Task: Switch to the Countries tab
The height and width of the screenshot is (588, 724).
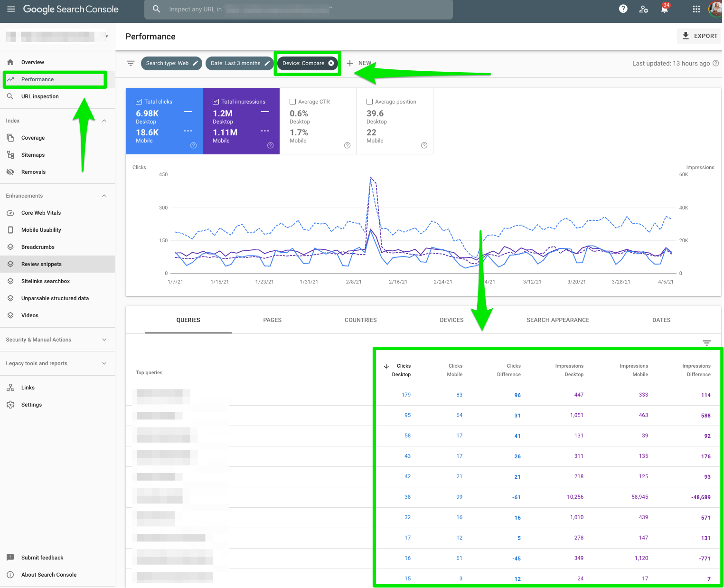Action: (361, 320)
